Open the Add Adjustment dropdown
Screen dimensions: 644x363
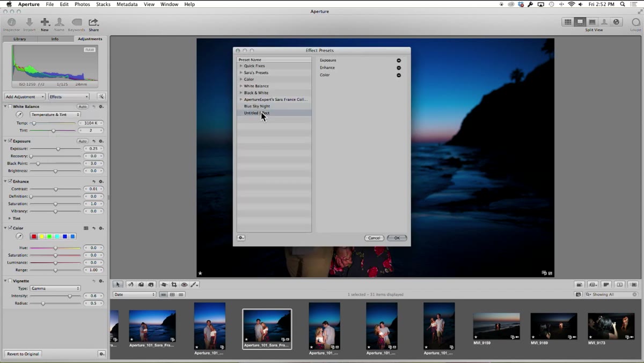click(25, 97)
